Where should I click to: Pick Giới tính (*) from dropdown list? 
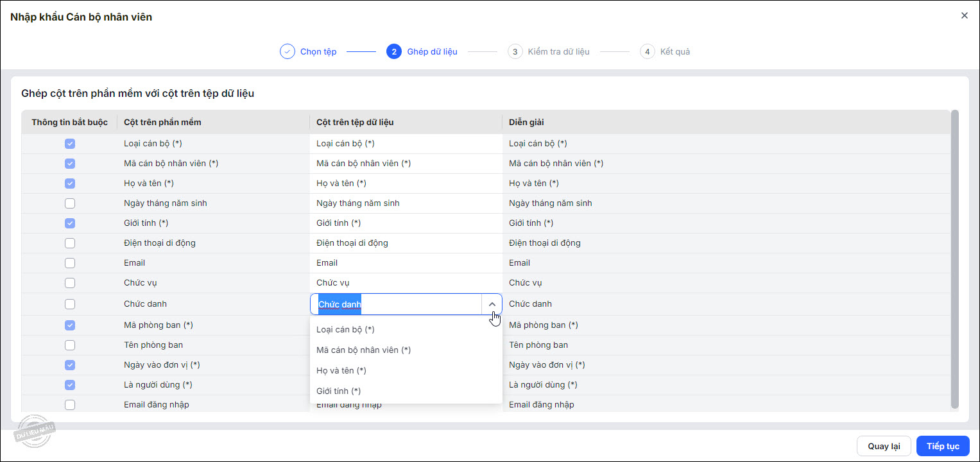pyautogui.click(x=338, y=391)
